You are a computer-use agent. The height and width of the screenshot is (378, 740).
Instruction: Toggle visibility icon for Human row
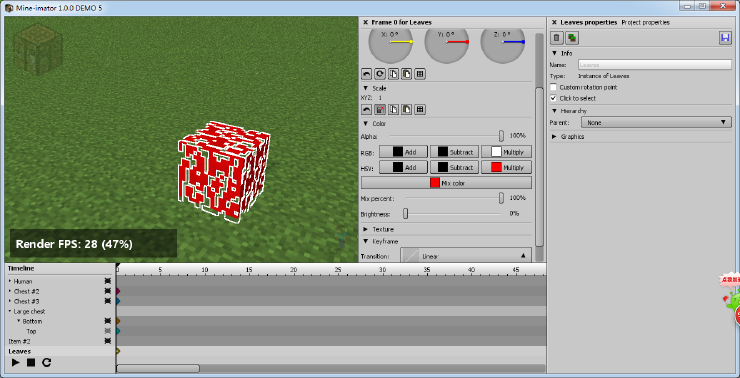pos(108,281)
